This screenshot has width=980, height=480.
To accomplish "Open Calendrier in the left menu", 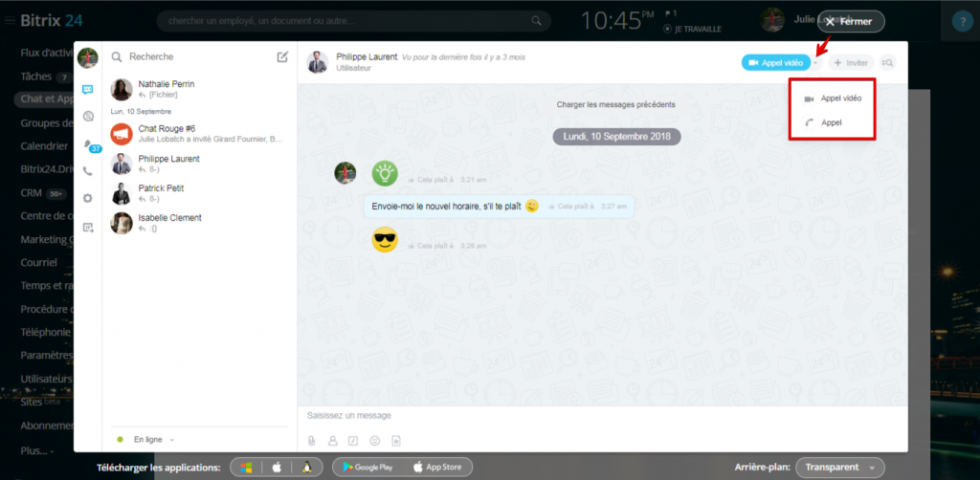I will (x=44, y=146).
